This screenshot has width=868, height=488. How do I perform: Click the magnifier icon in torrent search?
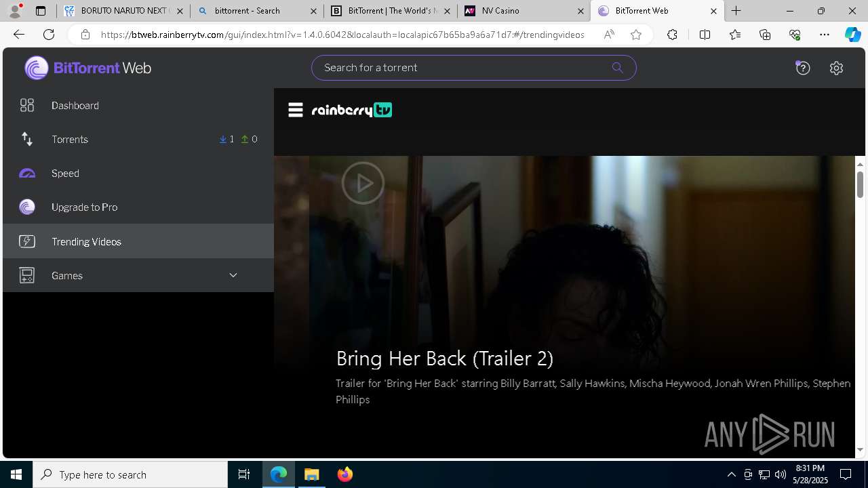coord(617,68)
